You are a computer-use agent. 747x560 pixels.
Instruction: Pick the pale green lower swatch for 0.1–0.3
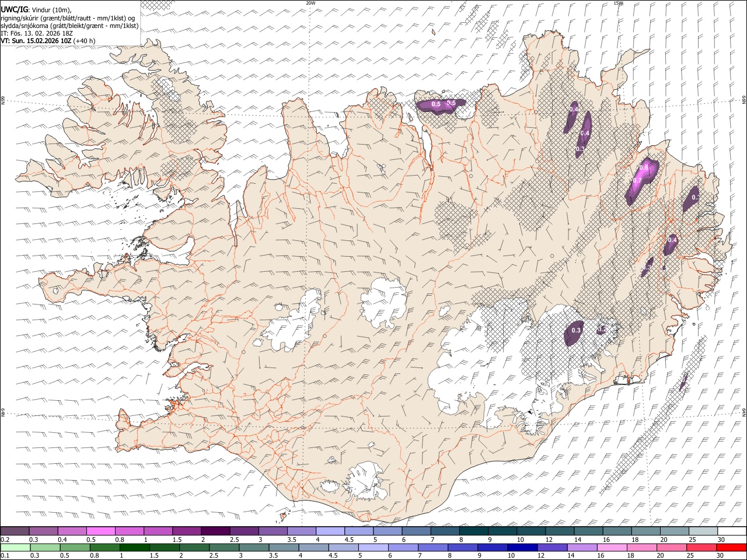tap(15, 548)
